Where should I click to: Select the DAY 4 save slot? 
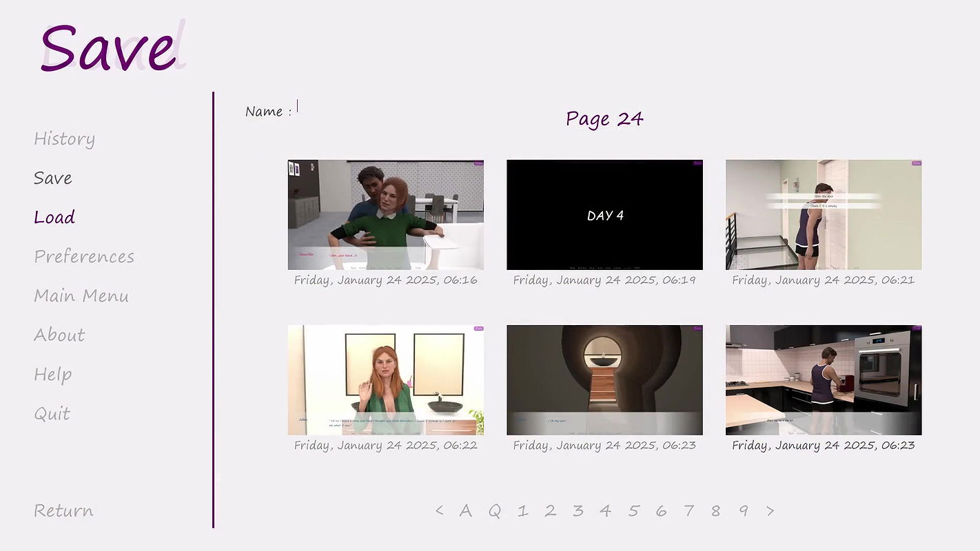(604, 215)
